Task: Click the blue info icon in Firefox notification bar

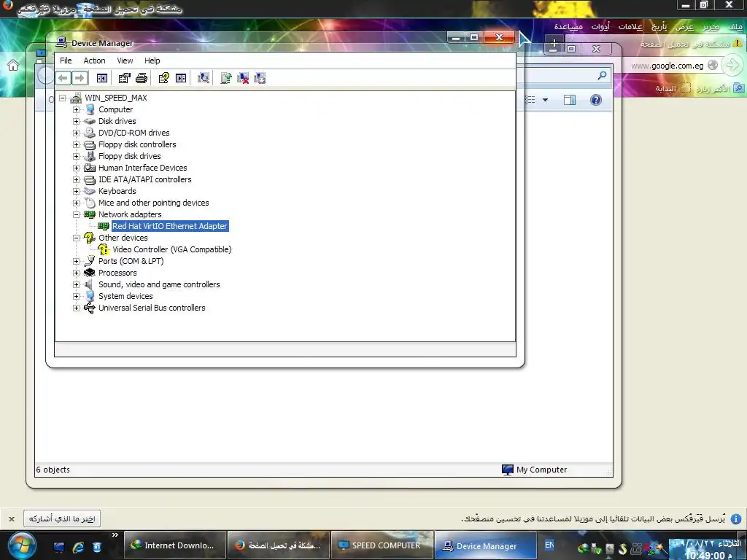Action: tap(736, 519)
